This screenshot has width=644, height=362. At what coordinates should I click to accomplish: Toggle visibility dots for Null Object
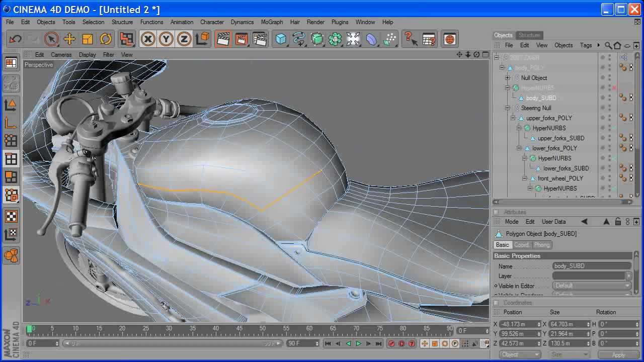click(609, 78)
